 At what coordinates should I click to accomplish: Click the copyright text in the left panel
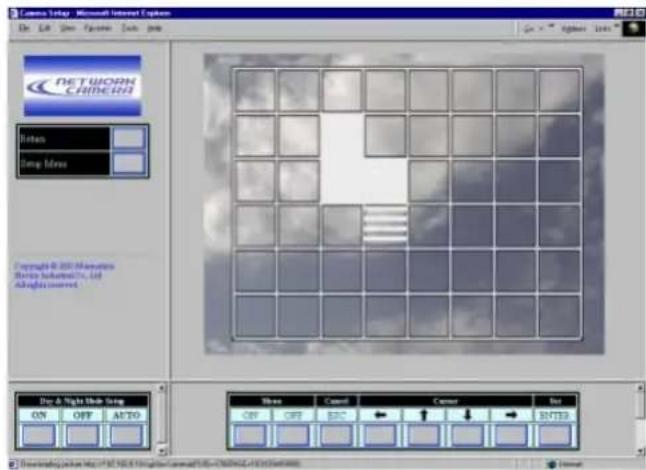64,275
